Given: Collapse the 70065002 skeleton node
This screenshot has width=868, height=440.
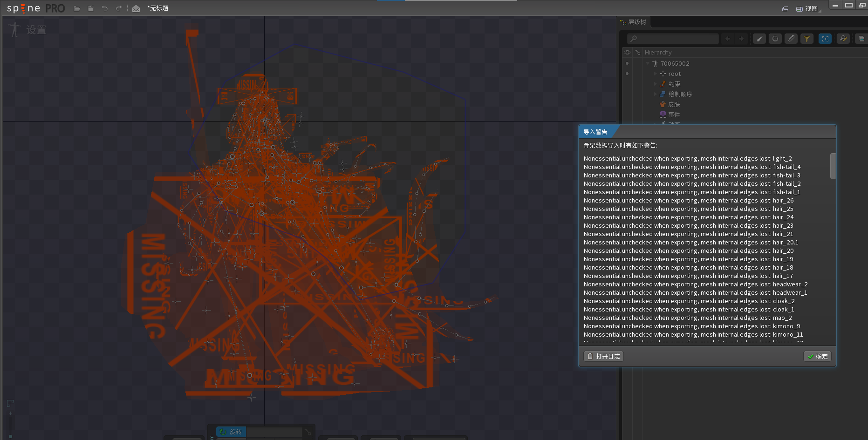Looking at the screenshot, I should click(x=648, y=63).
